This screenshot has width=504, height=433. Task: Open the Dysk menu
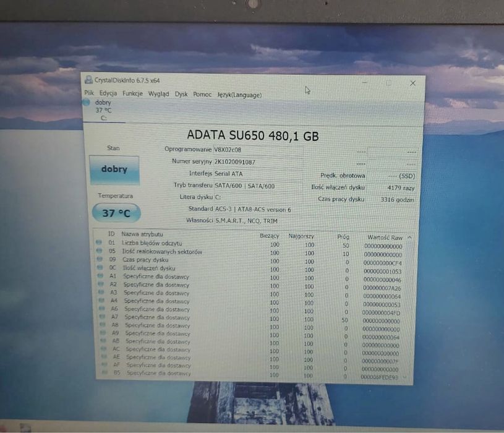click(x=181, y=94)
